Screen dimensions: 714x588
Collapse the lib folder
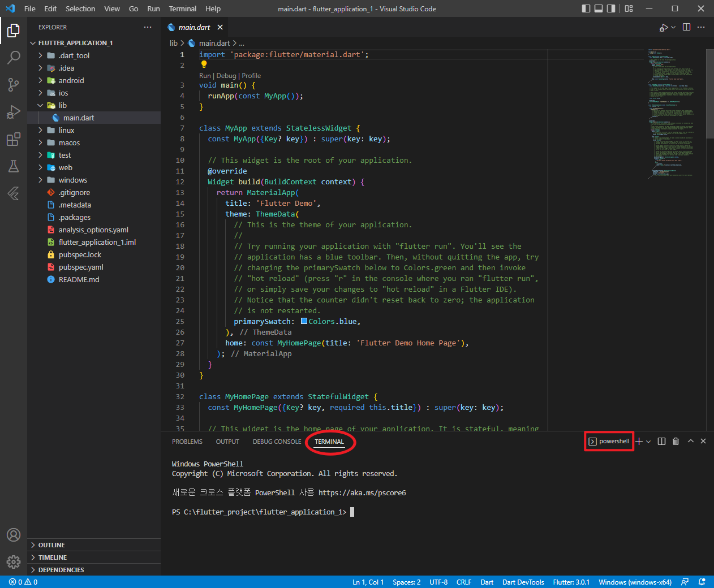click(x=40, y=105)
